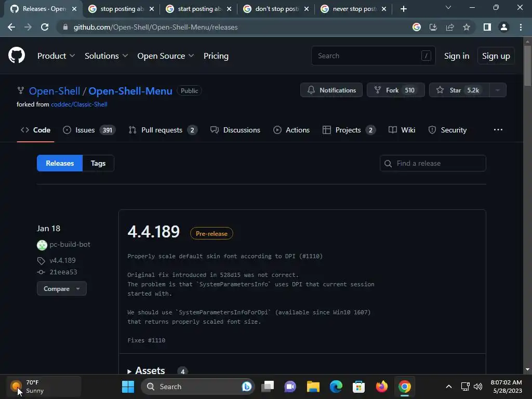Viewport: 532px width, 399px height.
Task: Select the Pull requests tab
Action: point(163,130)
